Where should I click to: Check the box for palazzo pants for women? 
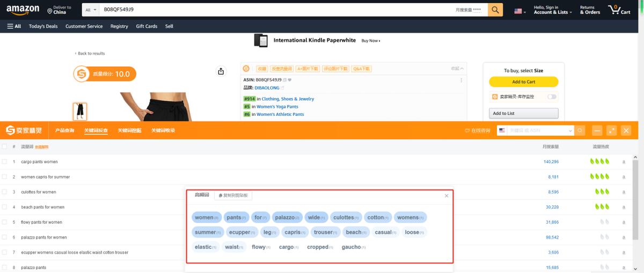click(4, 237)
